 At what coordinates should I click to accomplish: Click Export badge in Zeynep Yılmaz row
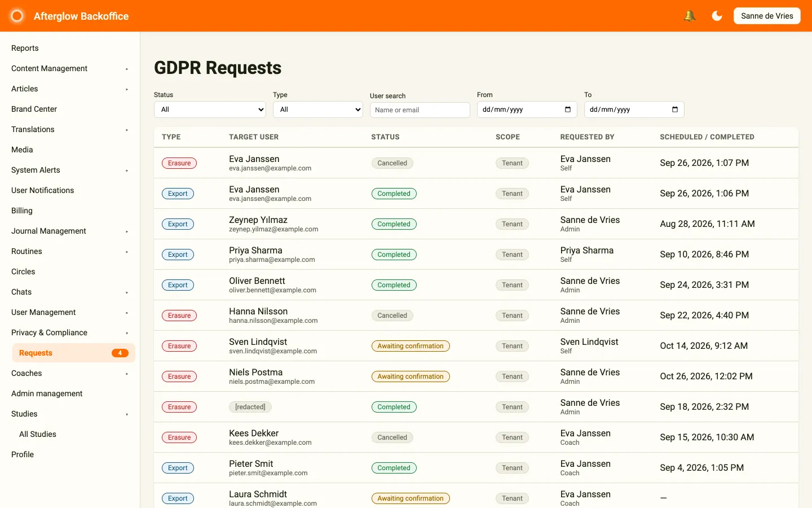(178, 224)
